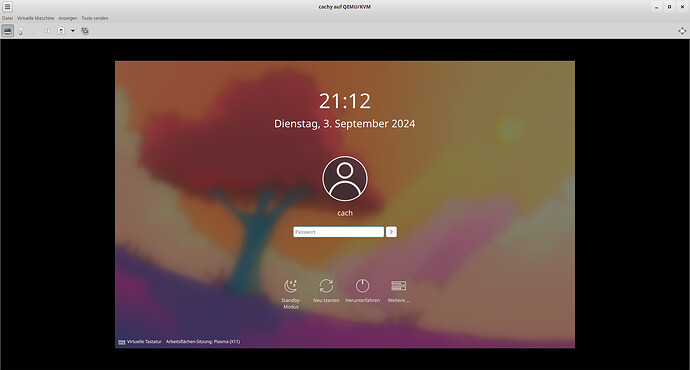Click the greyed-out run VM play icon

34,31
